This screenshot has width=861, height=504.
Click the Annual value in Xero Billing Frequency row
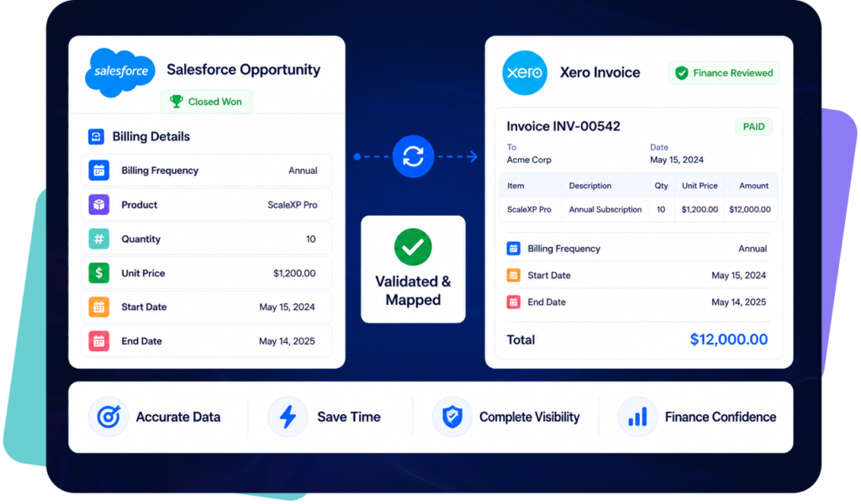(753, 249)
